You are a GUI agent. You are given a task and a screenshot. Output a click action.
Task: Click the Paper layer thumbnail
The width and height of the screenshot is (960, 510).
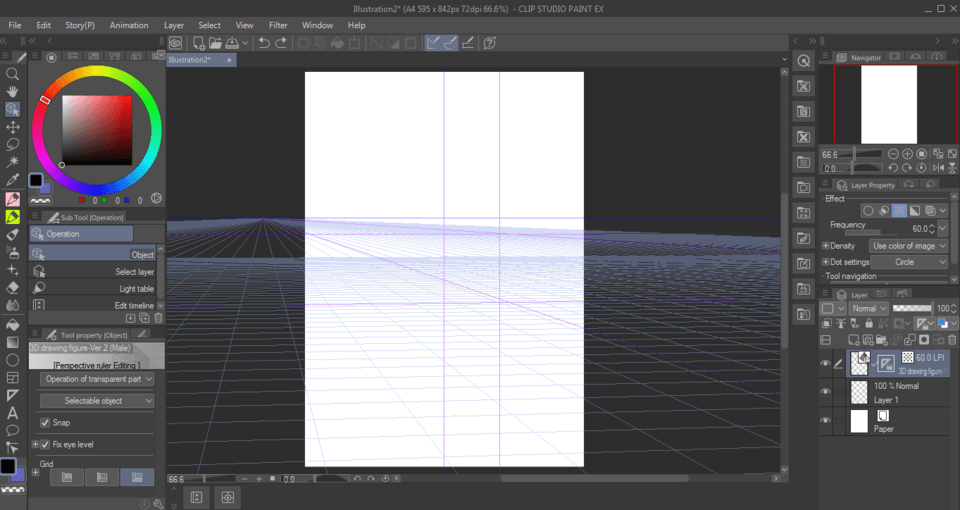pyautogui.click(x=859, y=421)
